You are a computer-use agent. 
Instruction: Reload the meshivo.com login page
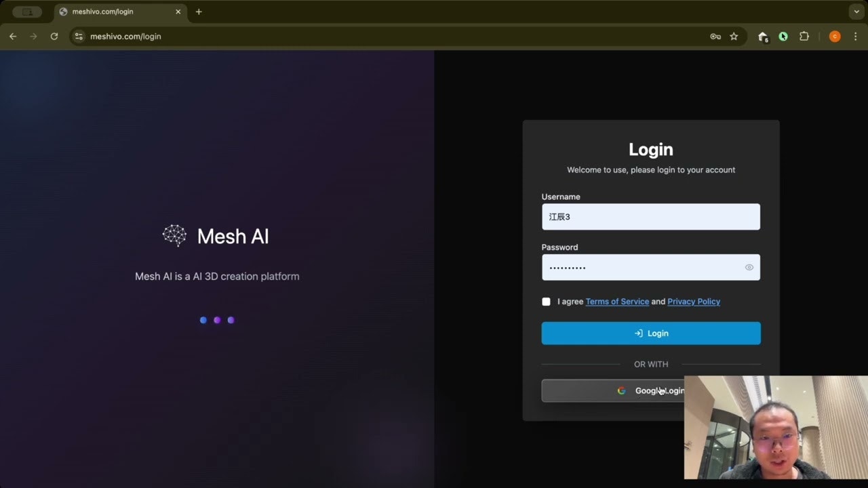[54, 37]
